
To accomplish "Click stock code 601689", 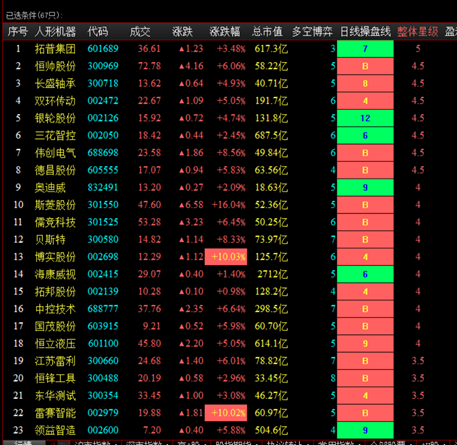I will click(x=103, y=49).
